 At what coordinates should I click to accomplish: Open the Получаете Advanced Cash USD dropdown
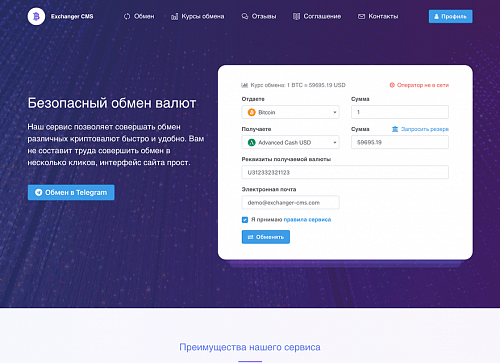coord(290,142)
